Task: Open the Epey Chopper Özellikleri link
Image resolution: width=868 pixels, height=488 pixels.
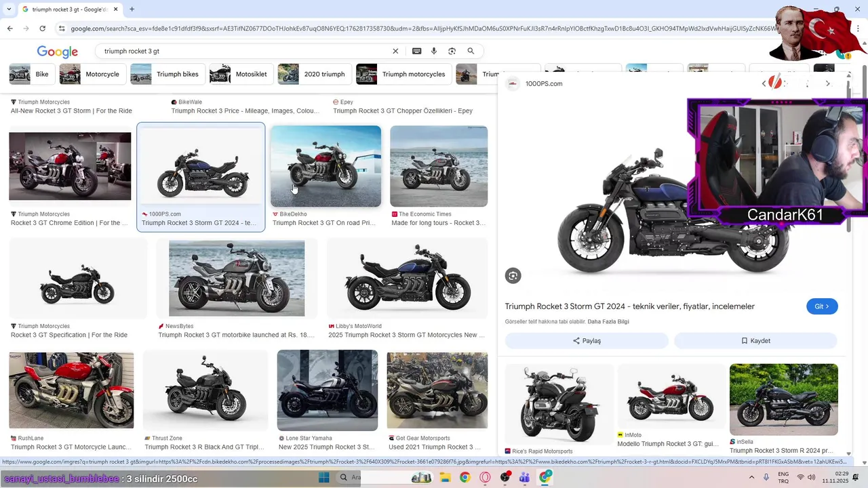Action: (403, 110)
